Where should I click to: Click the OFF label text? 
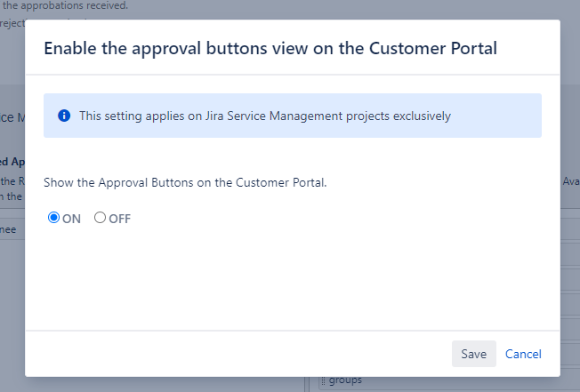point(119,219)
